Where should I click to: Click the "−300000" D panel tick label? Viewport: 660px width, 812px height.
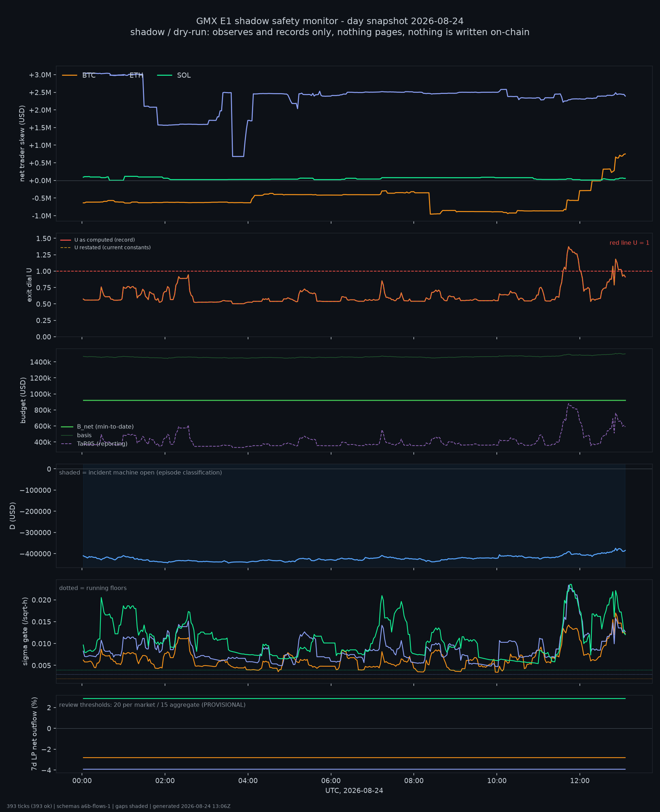[36, 533]
